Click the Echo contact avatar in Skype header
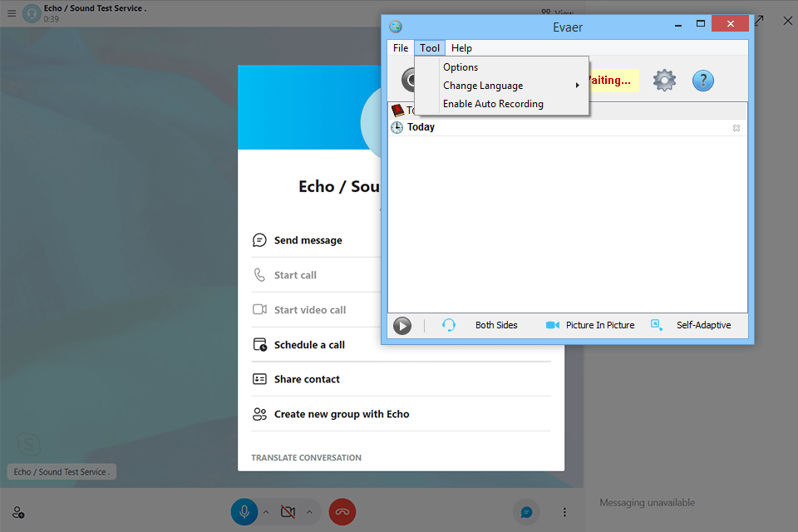 (32, 13)
